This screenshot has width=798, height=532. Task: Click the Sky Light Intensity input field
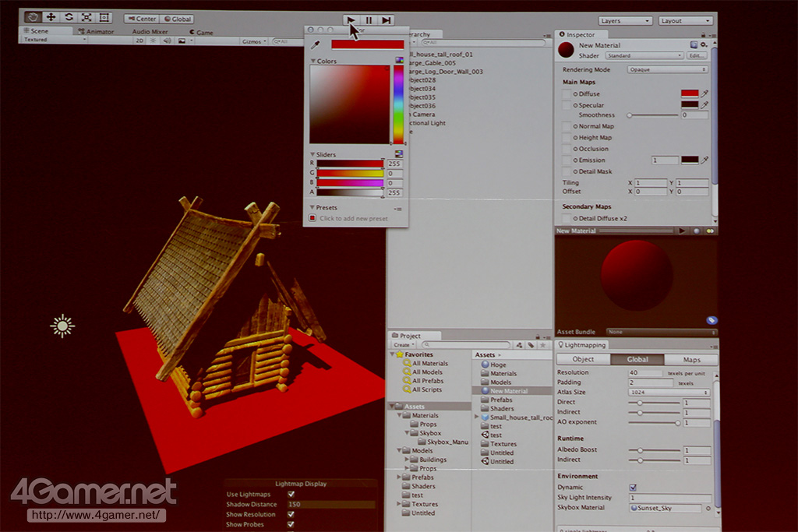pyautogui.click(x=670, y=498)
